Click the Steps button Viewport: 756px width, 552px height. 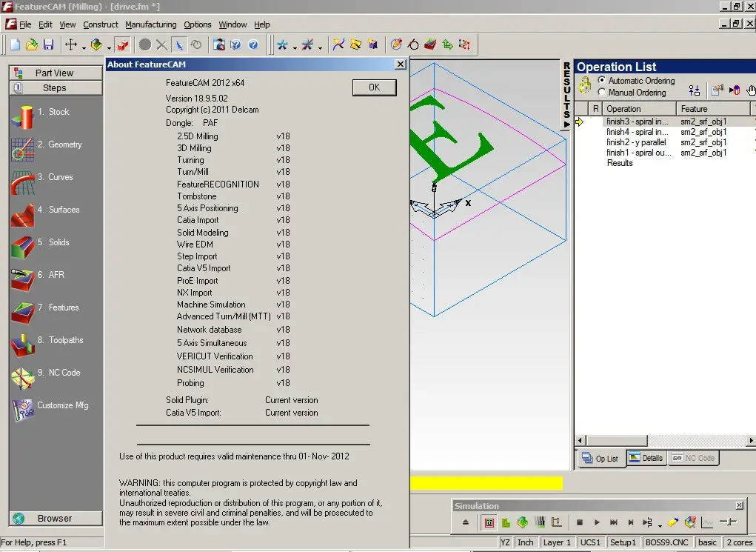coord(56,88)
